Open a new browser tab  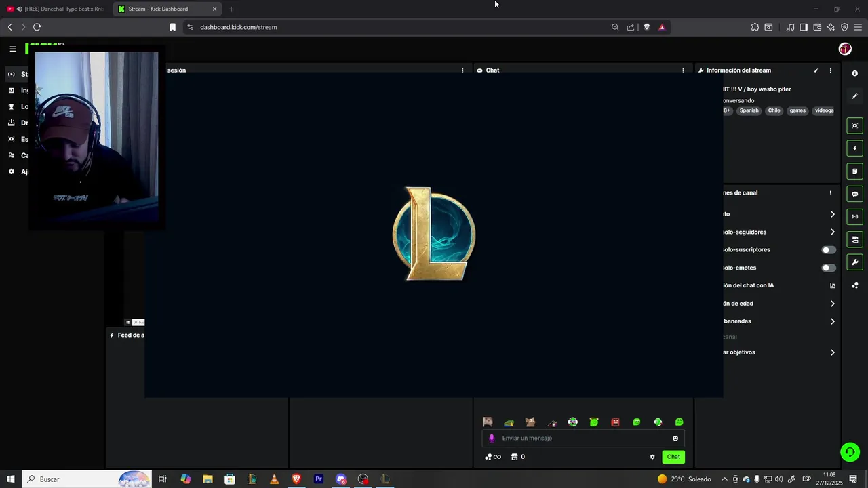231,9
